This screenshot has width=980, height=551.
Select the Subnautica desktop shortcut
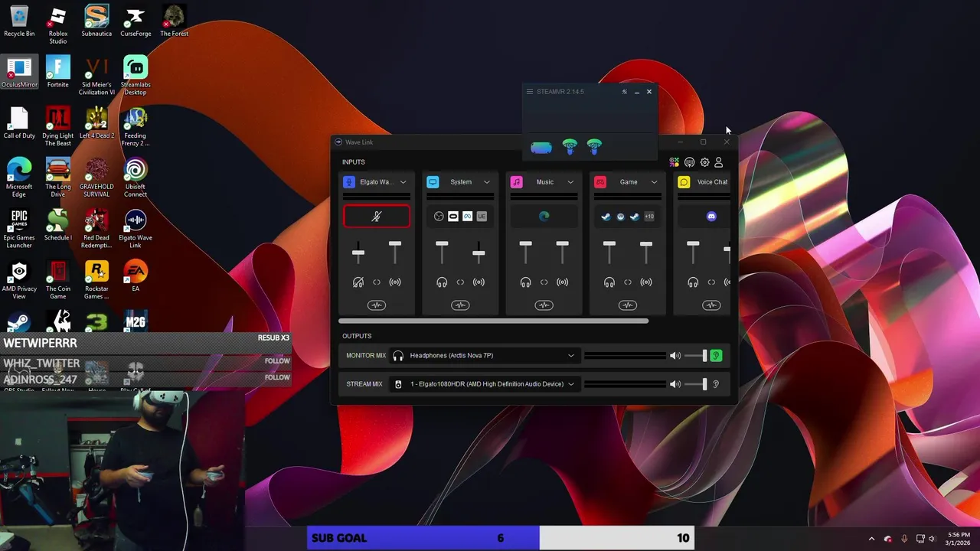click(x=96, y=21)
